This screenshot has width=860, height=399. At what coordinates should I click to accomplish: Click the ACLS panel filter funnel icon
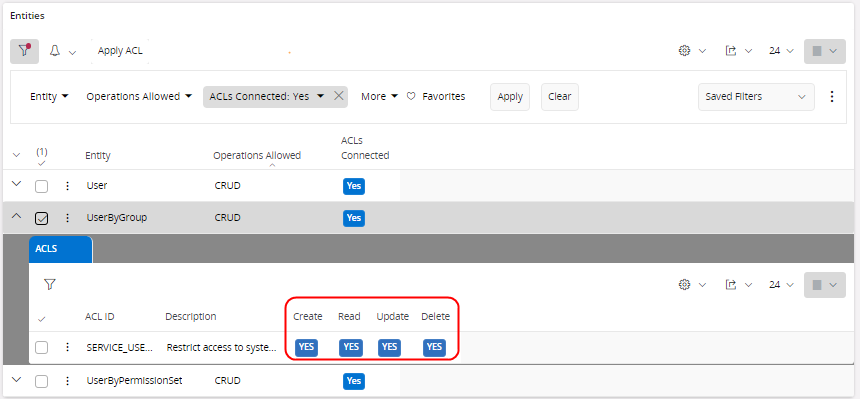(x=50, y=284)
